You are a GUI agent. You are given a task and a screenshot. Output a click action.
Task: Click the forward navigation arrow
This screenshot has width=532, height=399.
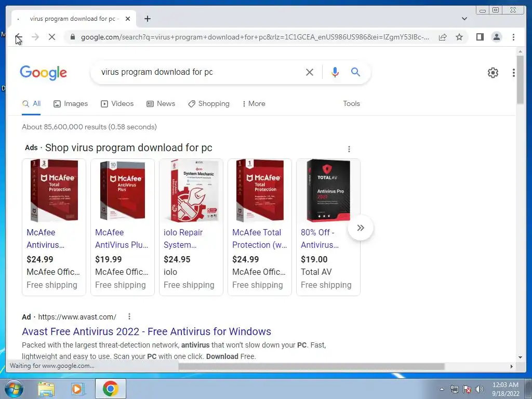click(x=35, y=37)
